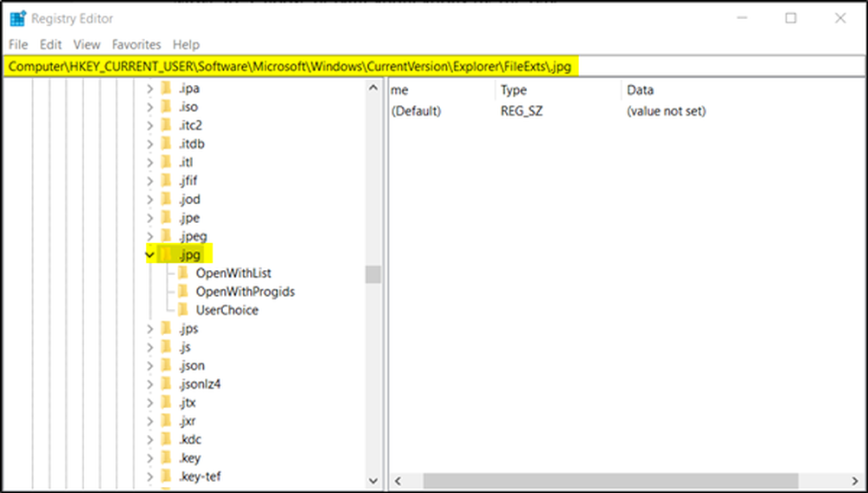Click the UserChoice folder icon
This screenshot has height=493, width=868.
point(182,310)
